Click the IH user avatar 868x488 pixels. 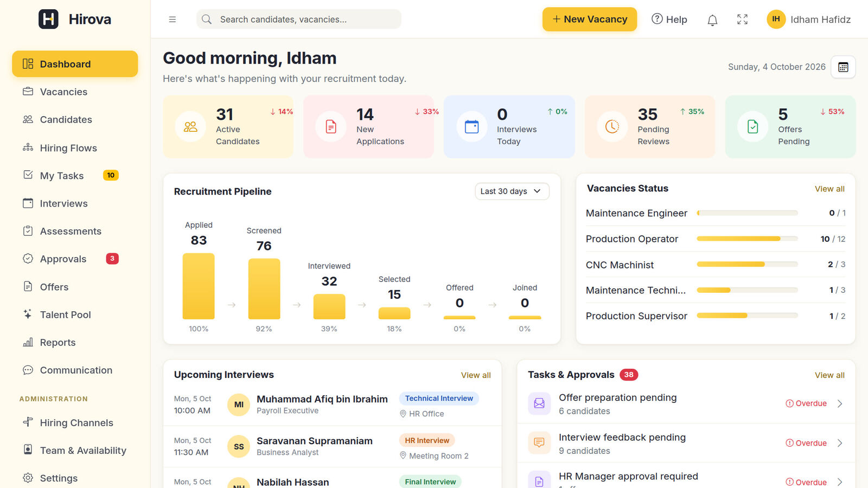click(776, 20)
